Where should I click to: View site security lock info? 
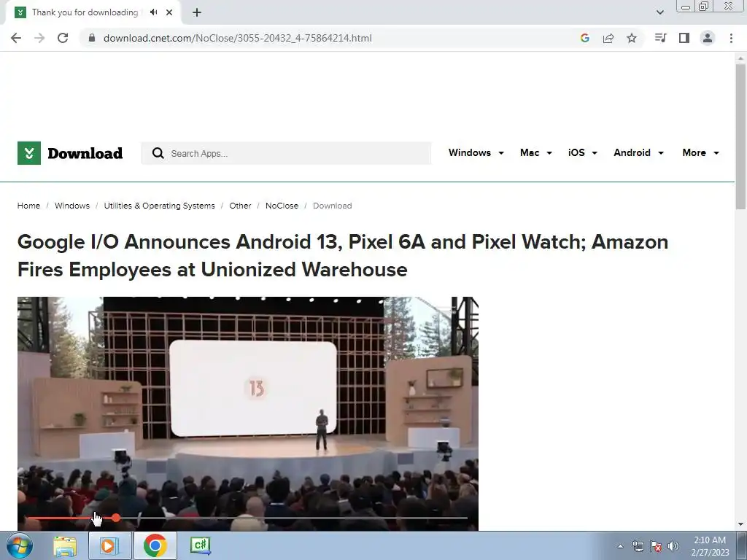point(92,38)
